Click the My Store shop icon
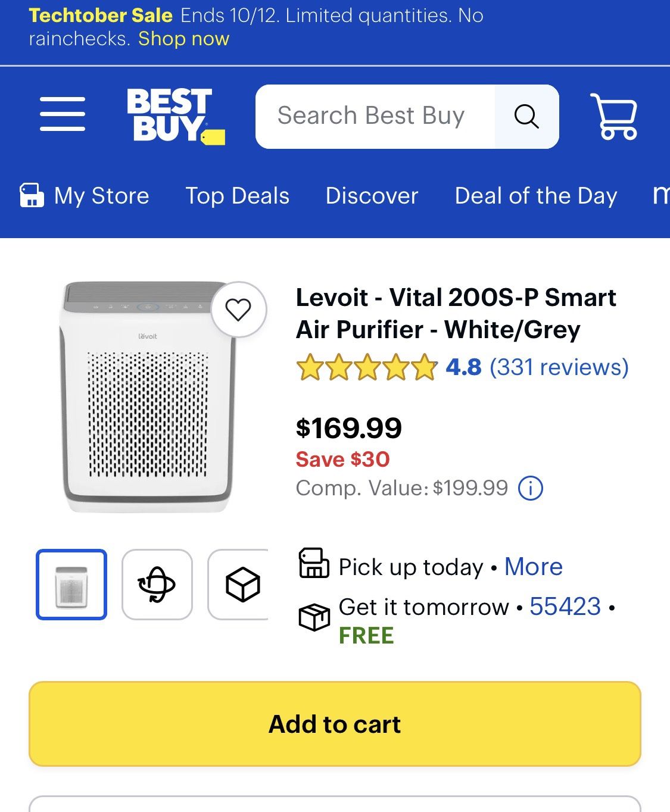 (x=32, y=195)
